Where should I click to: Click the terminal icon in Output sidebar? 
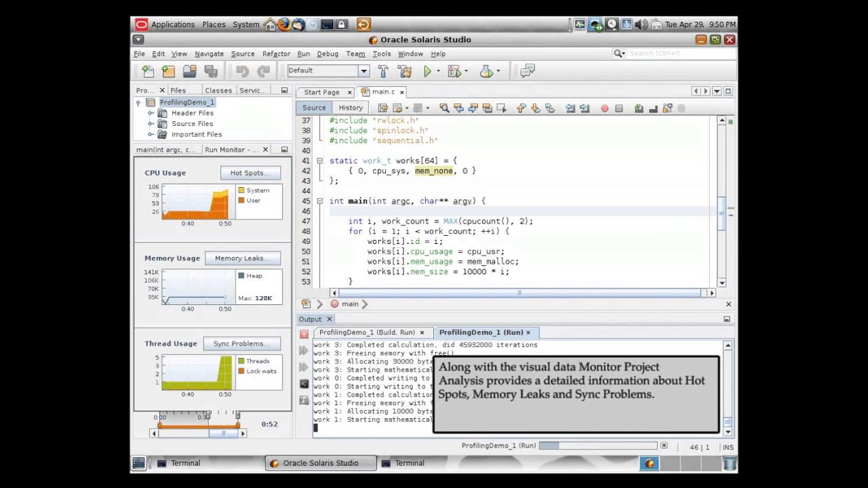click(304, 384)
